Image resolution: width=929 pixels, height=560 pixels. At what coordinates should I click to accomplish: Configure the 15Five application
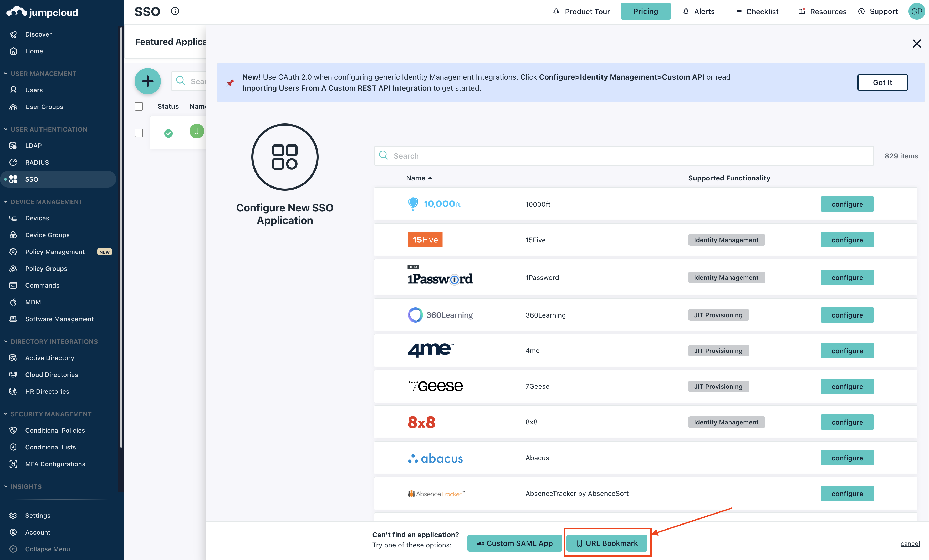click(847, 240)
